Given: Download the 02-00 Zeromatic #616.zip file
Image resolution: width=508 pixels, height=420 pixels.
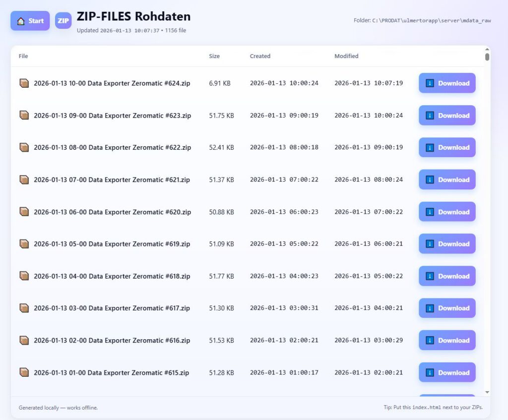Looking at the screenshot, I should pyautogui.click(x=447, y=340).
